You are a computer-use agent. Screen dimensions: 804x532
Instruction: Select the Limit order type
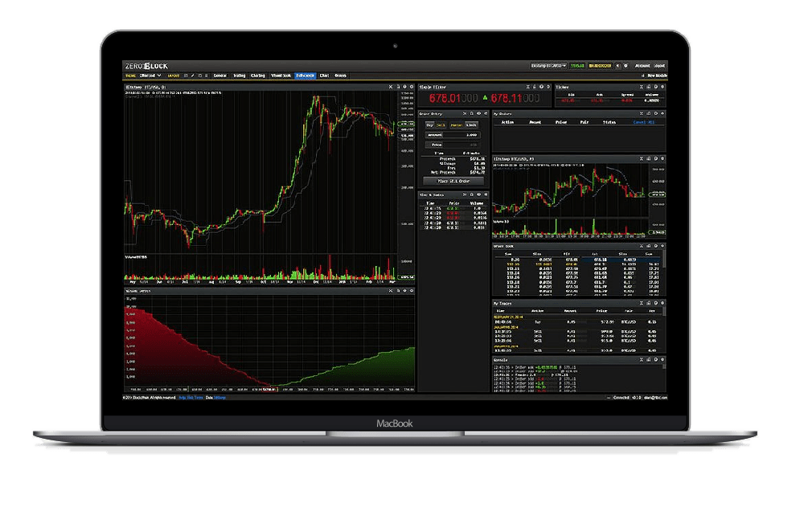(472, 125)
